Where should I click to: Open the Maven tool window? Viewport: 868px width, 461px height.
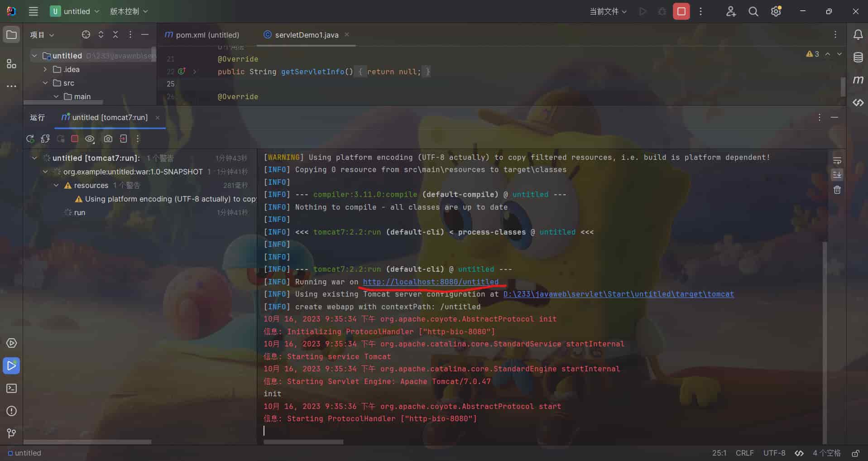click(x=858, y=80)
